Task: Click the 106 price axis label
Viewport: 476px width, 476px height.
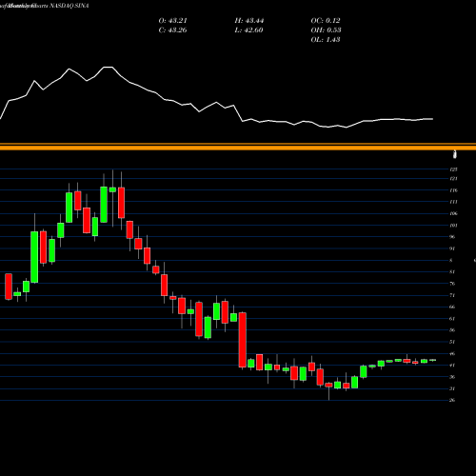Action: click(x=453, y=213)
